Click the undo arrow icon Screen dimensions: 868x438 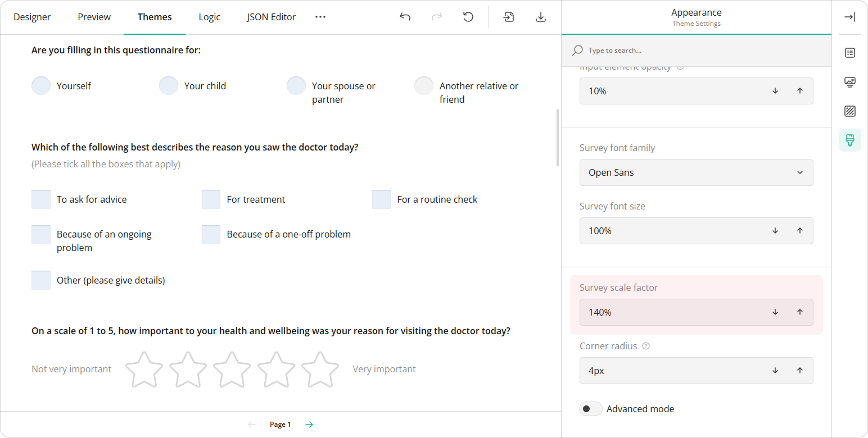click(x=405, y=17)
